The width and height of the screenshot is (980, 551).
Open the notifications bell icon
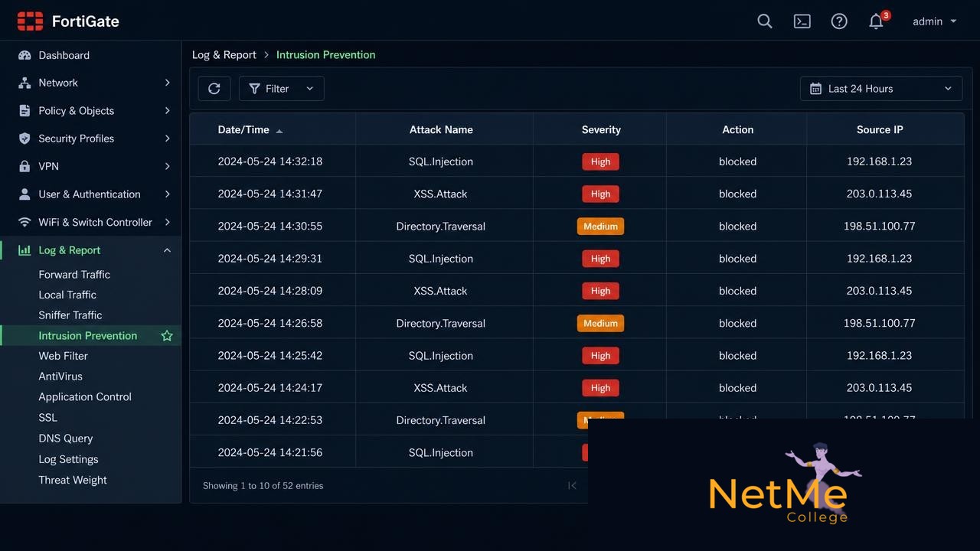tap(877, 21)
